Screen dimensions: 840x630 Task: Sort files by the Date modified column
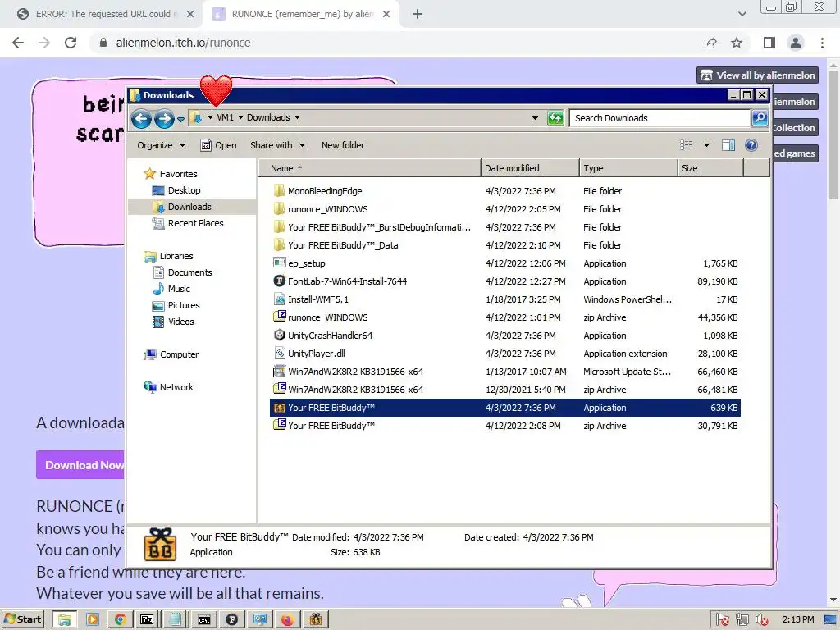[x=530, y=168]
